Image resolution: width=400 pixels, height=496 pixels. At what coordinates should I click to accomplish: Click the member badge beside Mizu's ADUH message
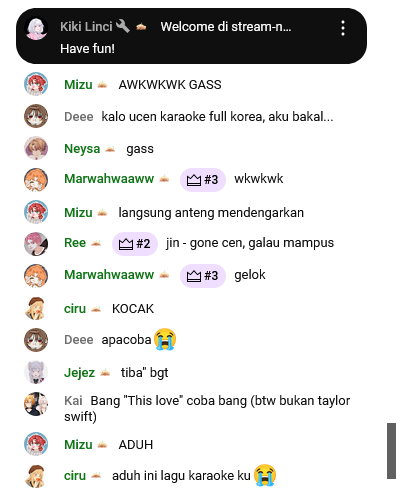102,445
